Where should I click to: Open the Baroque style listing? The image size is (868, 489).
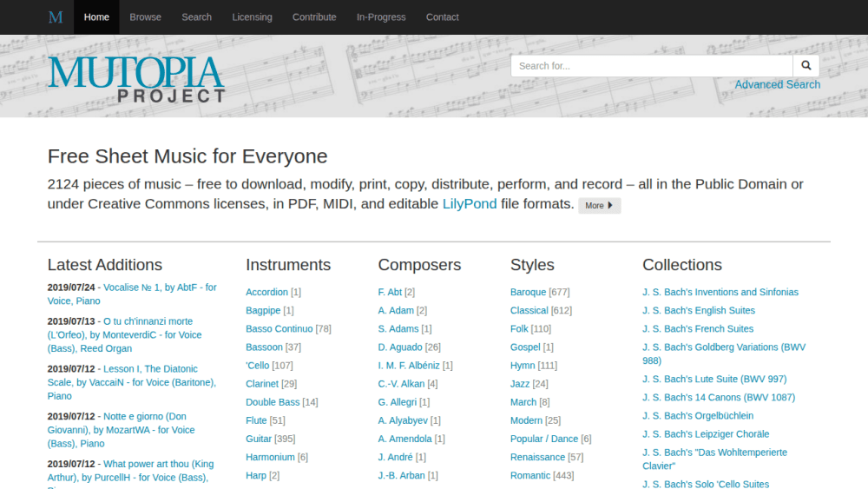[x=528, y=292]
